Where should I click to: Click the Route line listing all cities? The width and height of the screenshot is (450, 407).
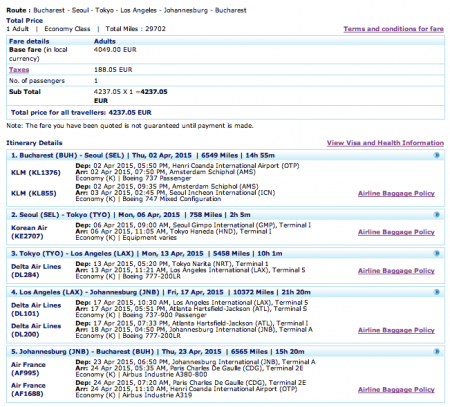(x=126, y=10)
